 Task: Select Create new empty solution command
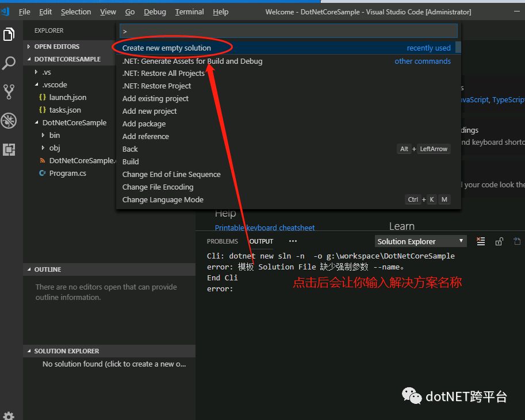(288, 48)
